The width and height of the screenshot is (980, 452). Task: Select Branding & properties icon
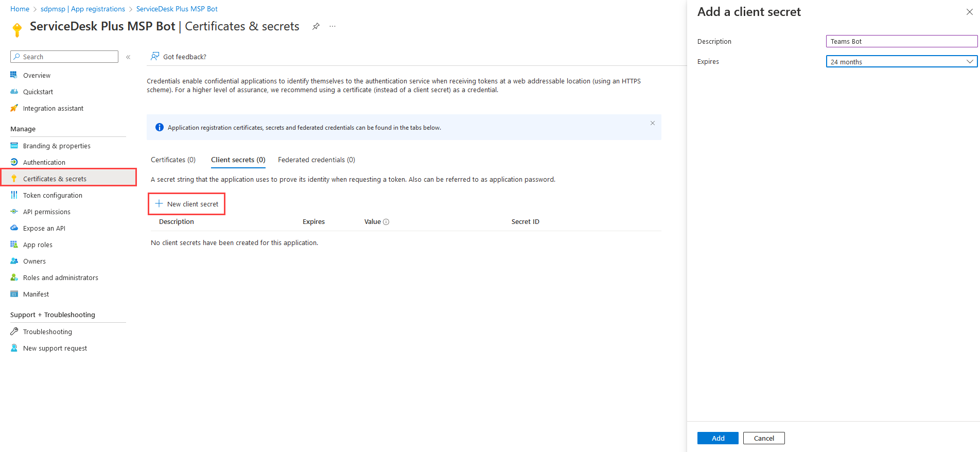(x=14, y=146)
